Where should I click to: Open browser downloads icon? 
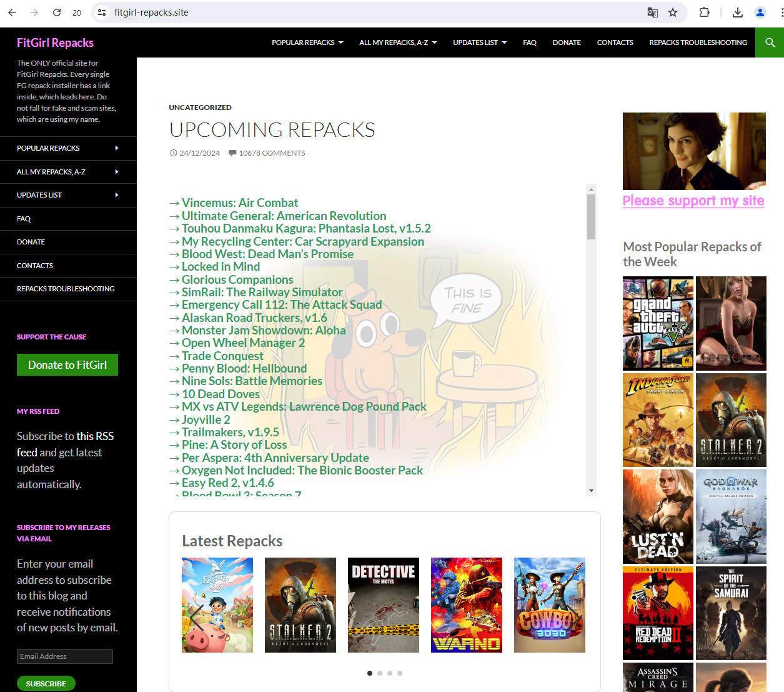point(738,13)
